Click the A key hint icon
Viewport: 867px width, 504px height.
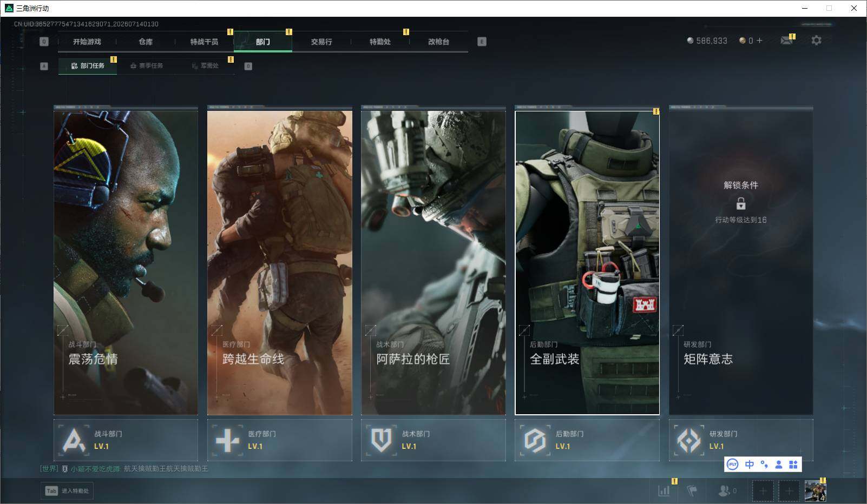pyautogui.click(x=44, y=66)
